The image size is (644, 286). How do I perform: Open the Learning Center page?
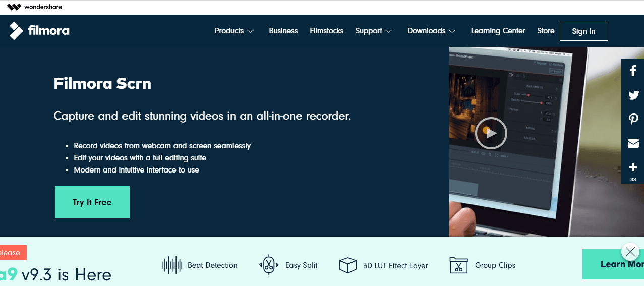pyautogui.click(x=498, y=31)
